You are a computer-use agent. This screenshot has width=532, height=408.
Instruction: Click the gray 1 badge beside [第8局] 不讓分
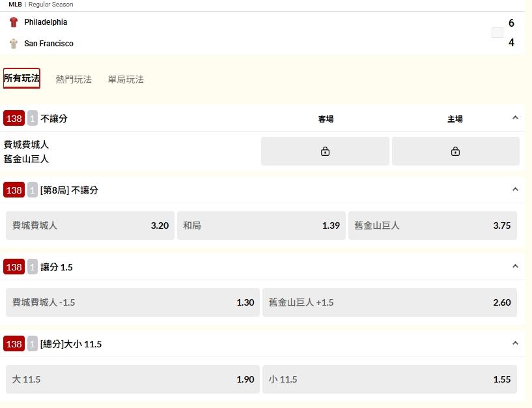coord(33,190)
